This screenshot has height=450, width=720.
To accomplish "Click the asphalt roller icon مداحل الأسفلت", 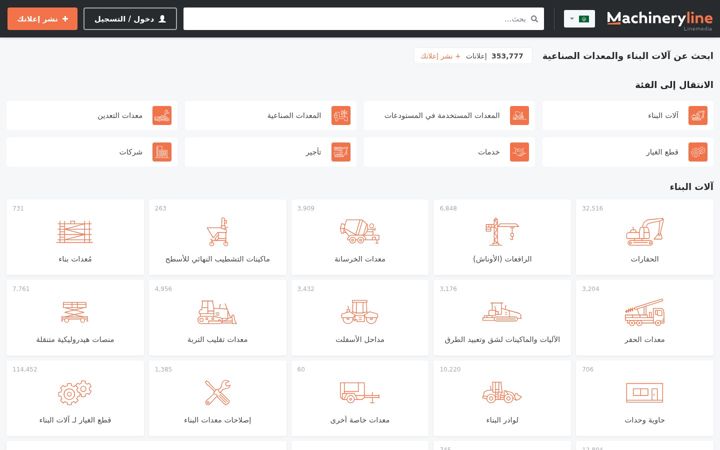I will pyautogui.click(x=360, y=312).
